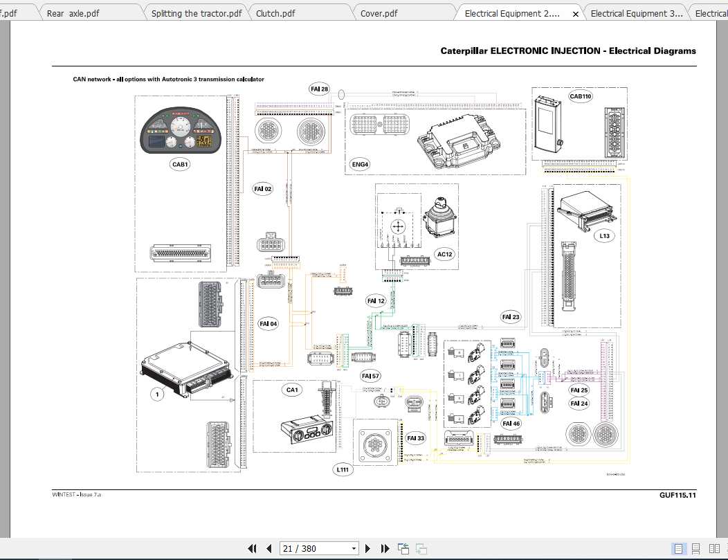Click the L13 label in the diagram
Screen dimensions: 728x560
pos(605,236)
